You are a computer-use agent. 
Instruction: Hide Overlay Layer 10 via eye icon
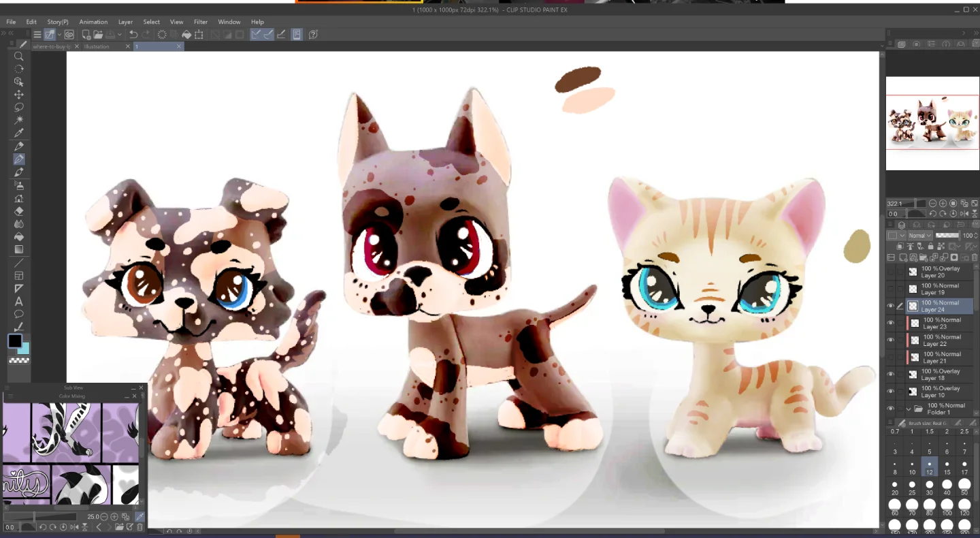(890, 392)
